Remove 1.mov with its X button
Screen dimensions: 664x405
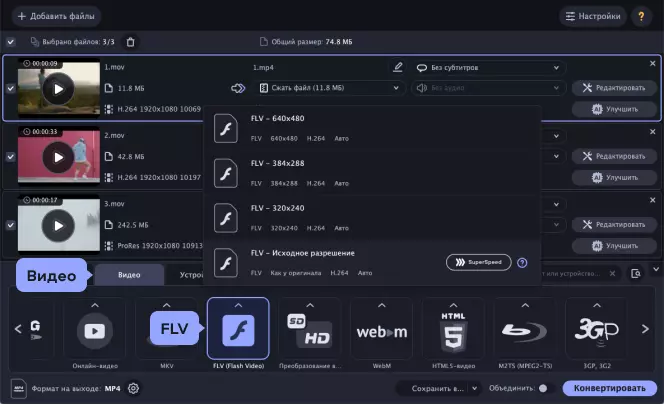click(653, 63)
